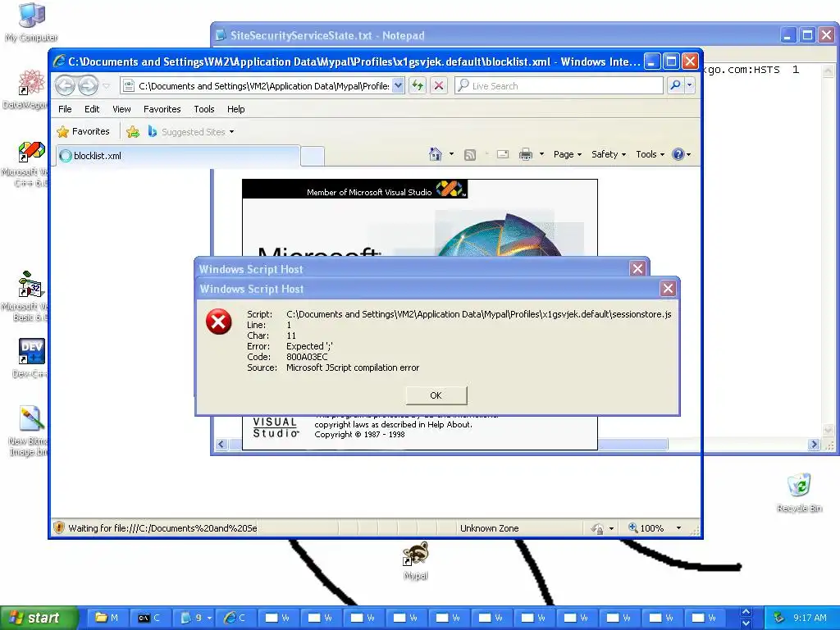Open the Safety command bar menu
The width and height of the screenshot is (840, 630).
coord(608,154)
